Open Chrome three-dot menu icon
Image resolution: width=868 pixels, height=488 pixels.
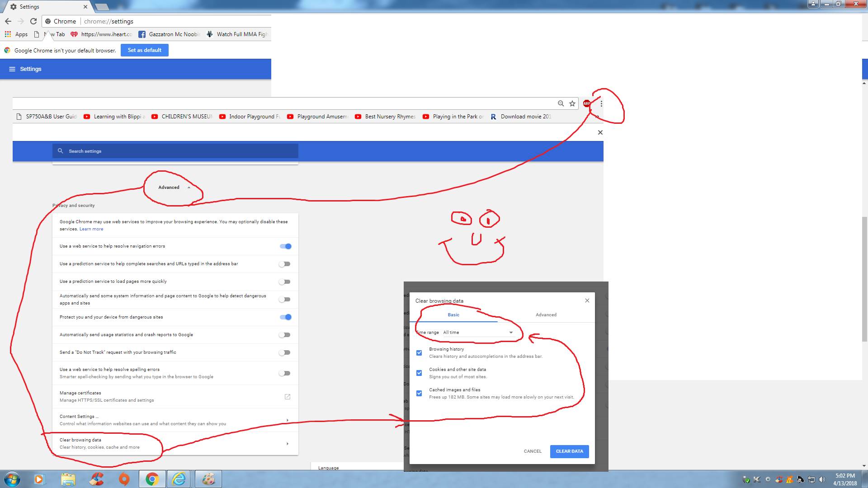click(x=601, y=103)
